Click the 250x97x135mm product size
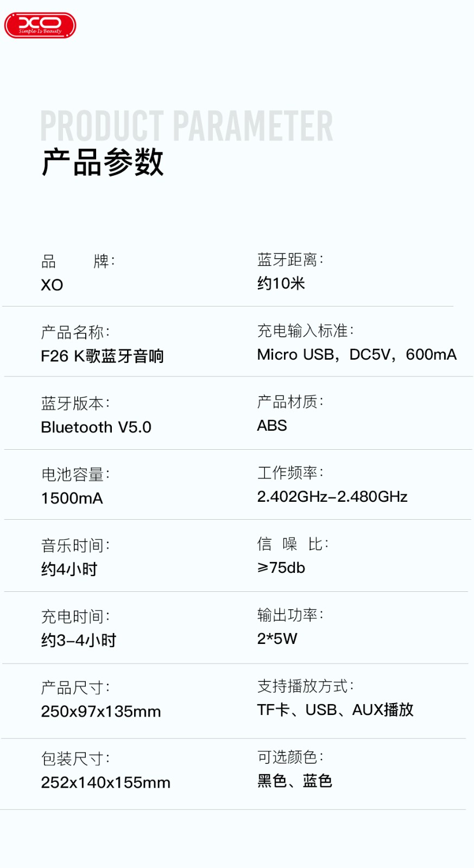 [101, 711]
